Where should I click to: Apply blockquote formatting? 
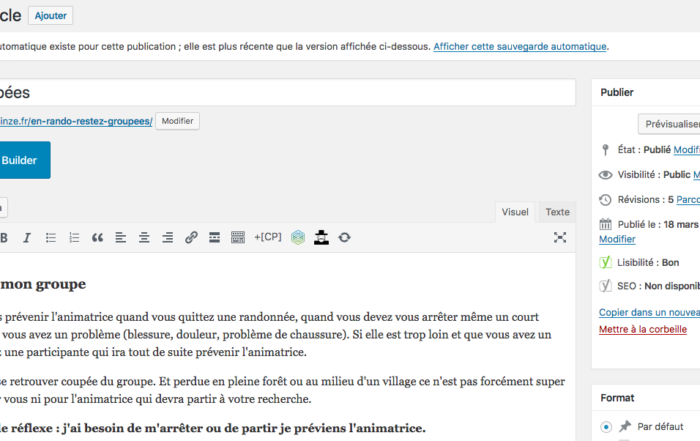(x=97, y=237)
